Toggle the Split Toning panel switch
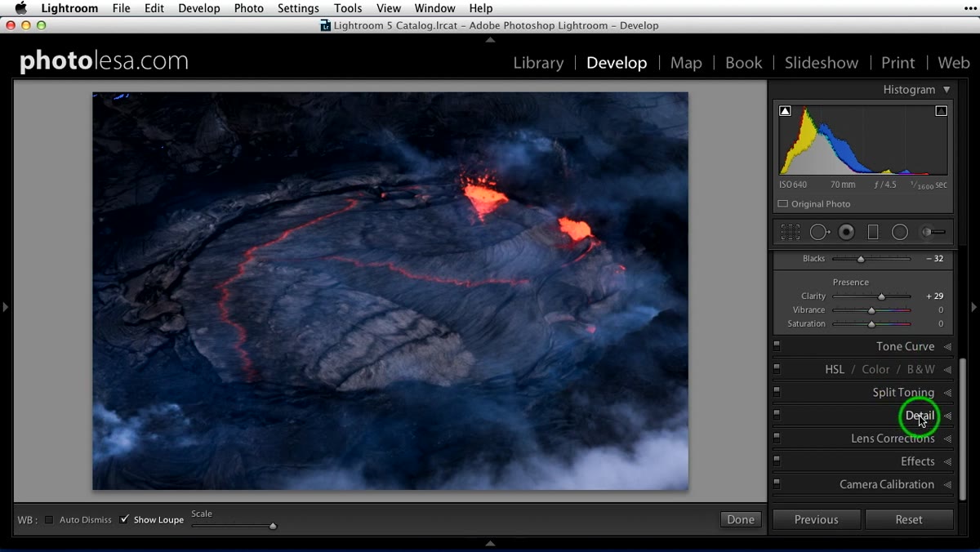Screen dimensions: 980x552 tap(777, 393)
